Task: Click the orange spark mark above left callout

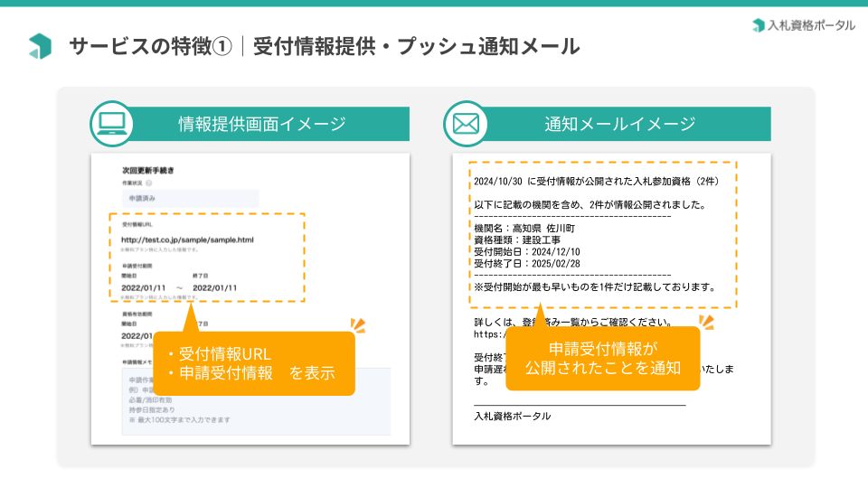Action: [x=358, y=325]
